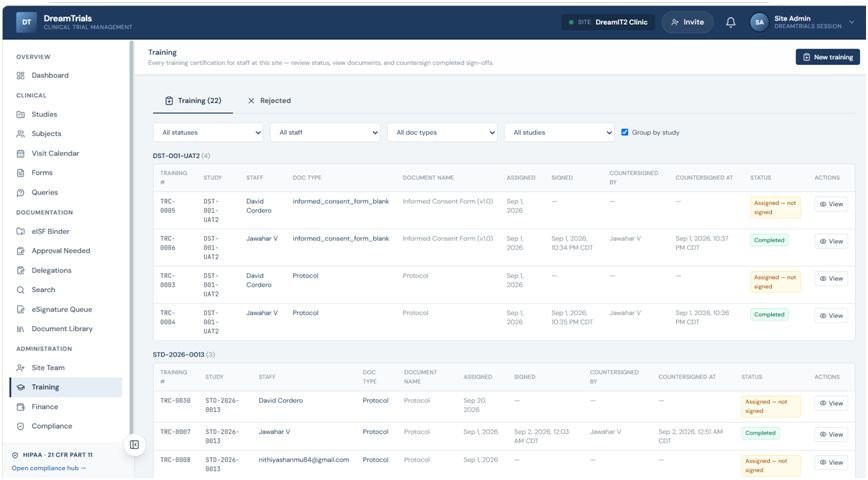Click the eSignature Queue icon

[20, 309]
